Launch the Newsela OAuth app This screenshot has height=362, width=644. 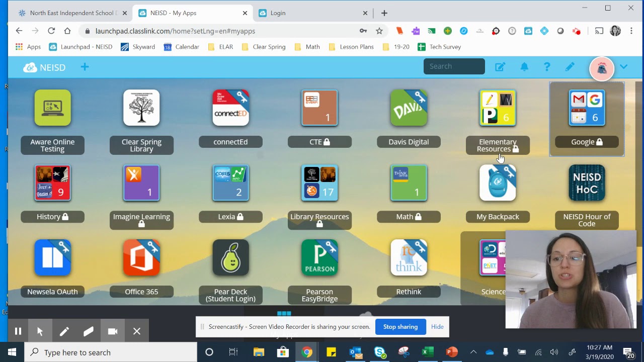point(53,257)
